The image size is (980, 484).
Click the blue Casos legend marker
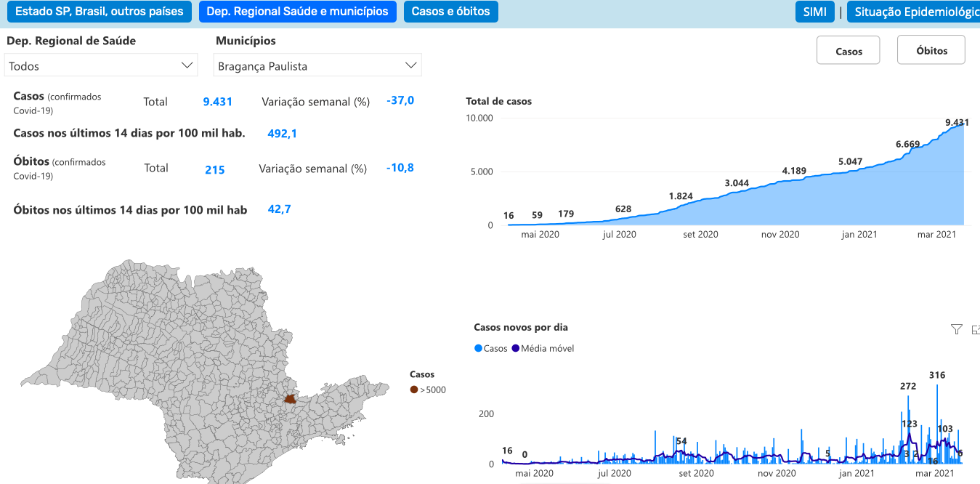(x=478, y=349)
